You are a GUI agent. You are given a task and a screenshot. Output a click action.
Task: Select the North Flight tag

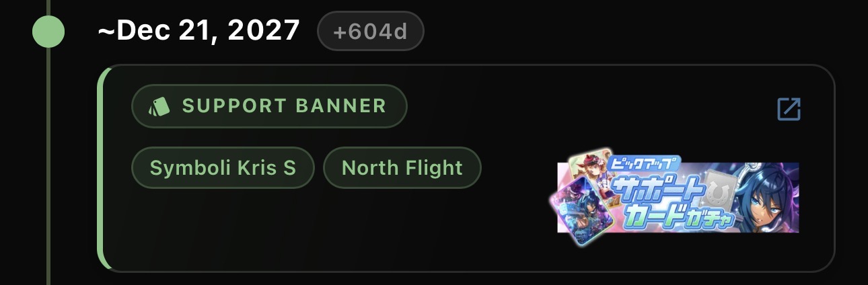pos(402,167)
